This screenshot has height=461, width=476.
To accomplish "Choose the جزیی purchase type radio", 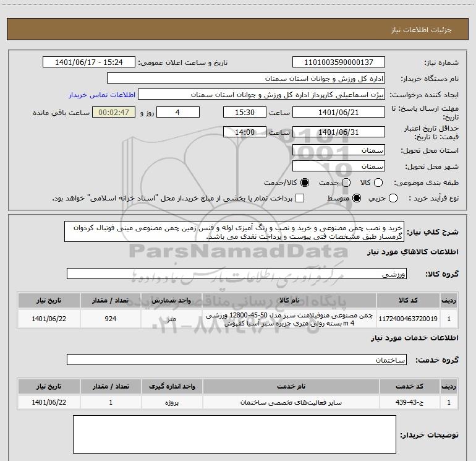I will pos(393,198).
